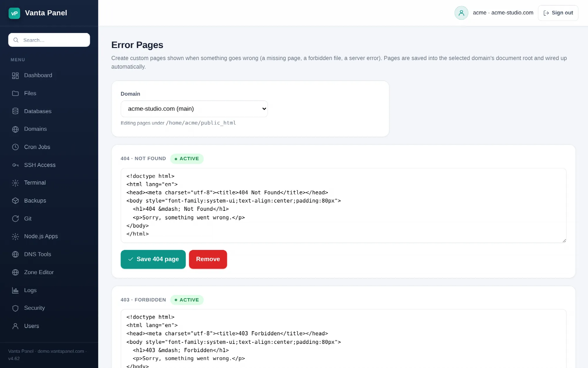The height and width of the screenshot is (368, 588).
Task: Click the Node.js Apps gear icon
Action: (x=15, y=236)
